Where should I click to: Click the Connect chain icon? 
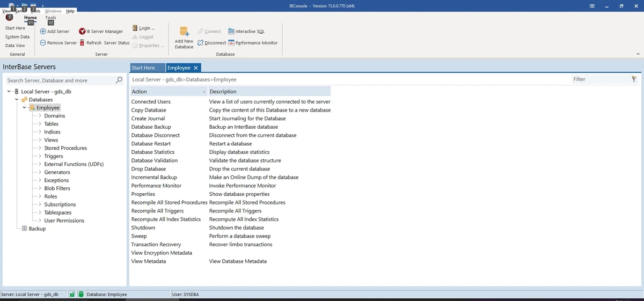coord(200,31)
